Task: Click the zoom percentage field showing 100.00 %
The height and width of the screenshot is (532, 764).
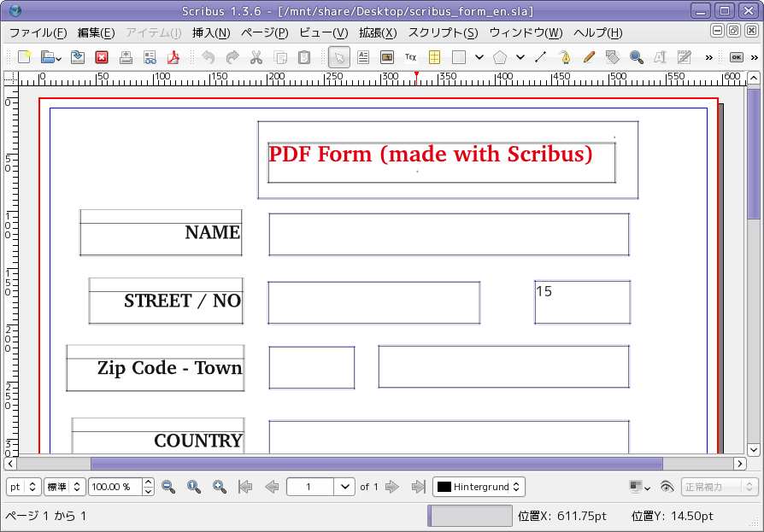Action: pos(115,487)
